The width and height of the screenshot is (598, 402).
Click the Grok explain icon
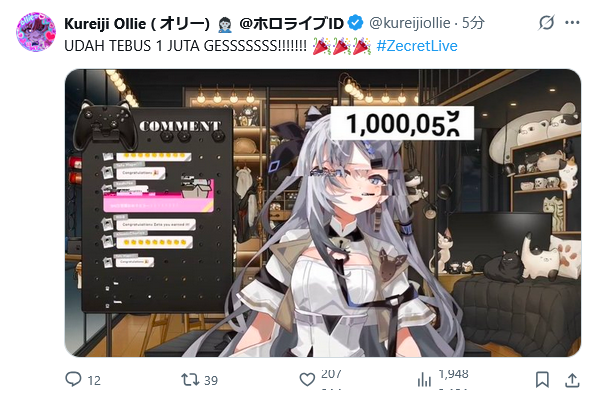click(x=546, y=23)
